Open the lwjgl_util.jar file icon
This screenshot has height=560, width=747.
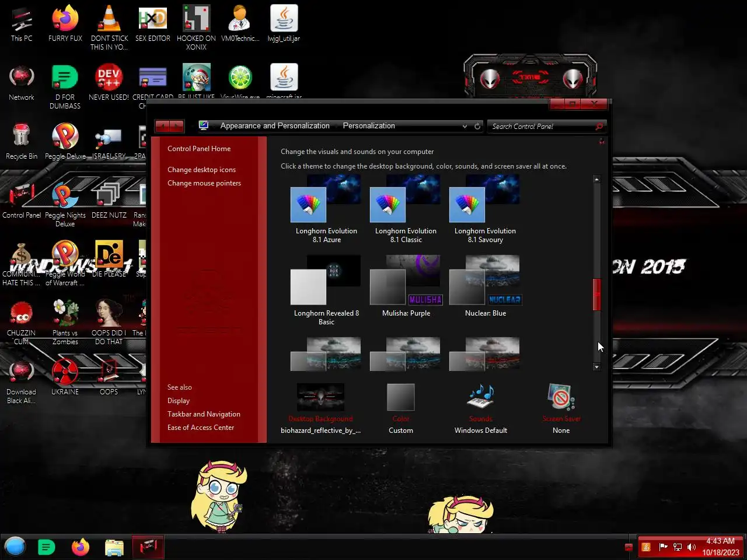point(284,24)
